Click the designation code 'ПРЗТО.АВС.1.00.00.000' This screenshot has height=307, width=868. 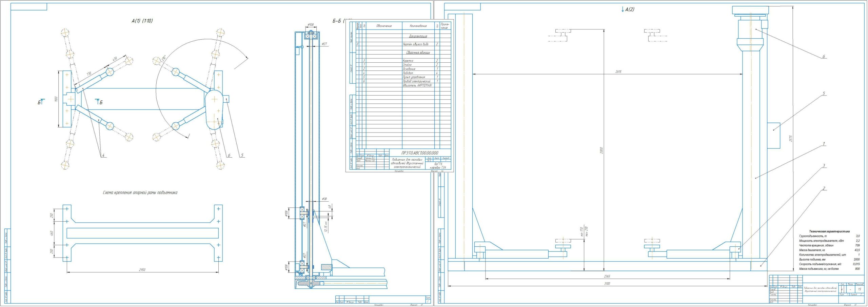tap(419, 153)
